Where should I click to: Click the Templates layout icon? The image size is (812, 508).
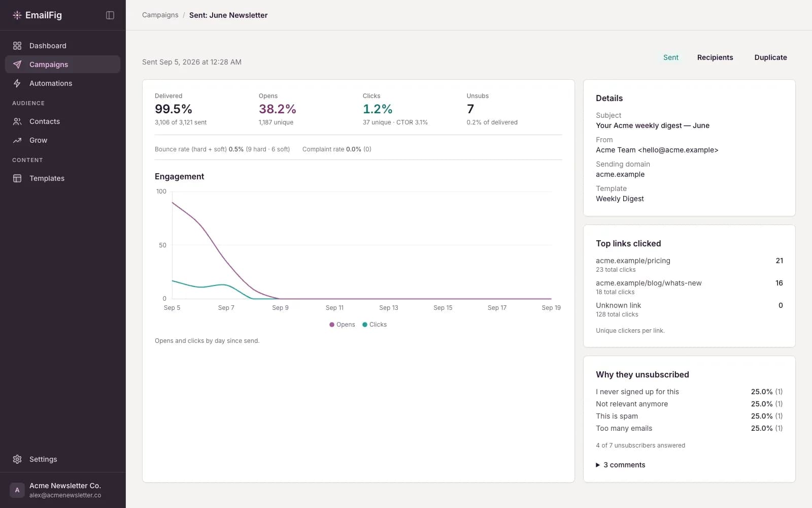tap(17, 178)
